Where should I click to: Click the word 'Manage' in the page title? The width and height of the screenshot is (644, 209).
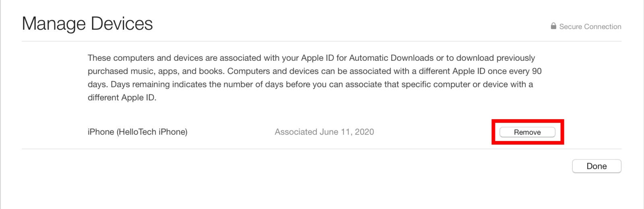(x=54, y=24)
